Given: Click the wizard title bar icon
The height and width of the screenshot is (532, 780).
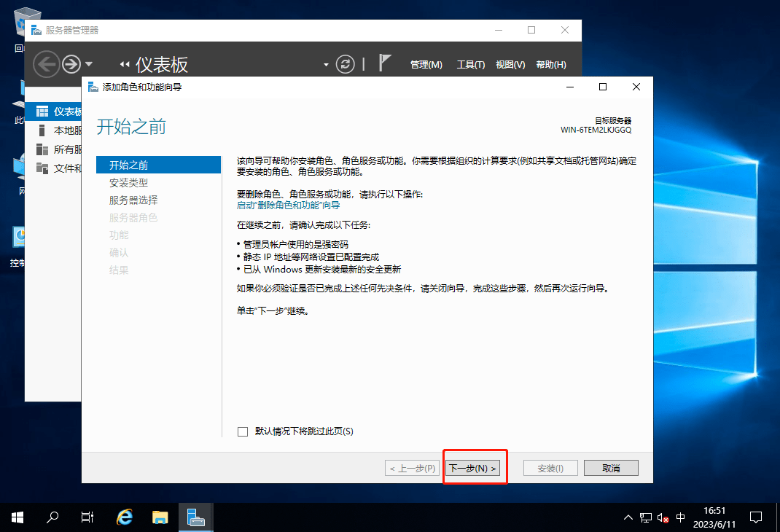Looking at the screenshot, I should click(x=93, y=87).
